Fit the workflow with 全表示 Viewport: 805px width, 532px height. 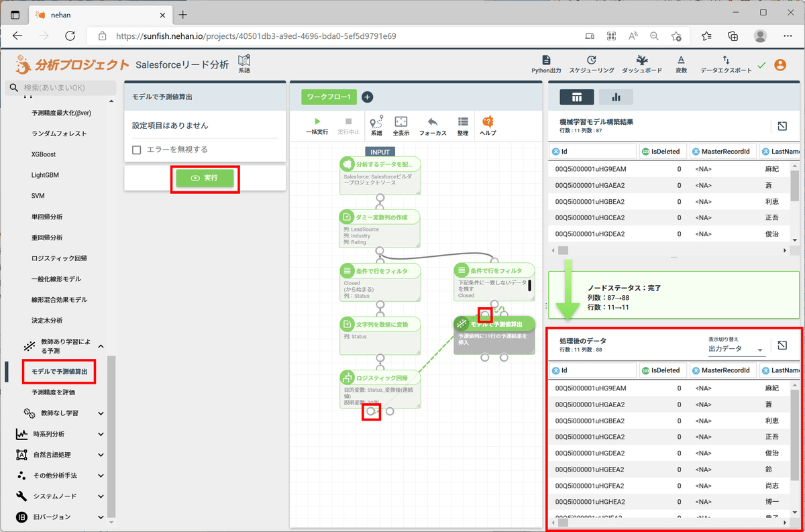pos(400,125)
